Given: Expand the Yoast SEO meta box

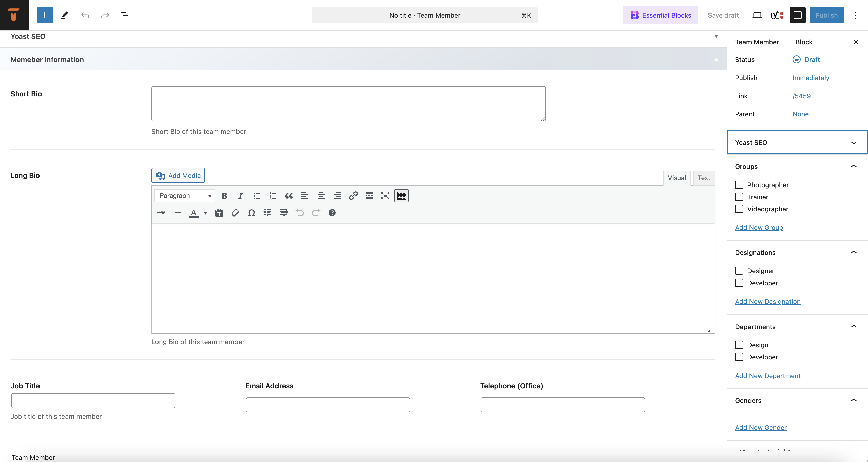Looking at the screenshot, I should pyautogui.click(x=716, y=36).
